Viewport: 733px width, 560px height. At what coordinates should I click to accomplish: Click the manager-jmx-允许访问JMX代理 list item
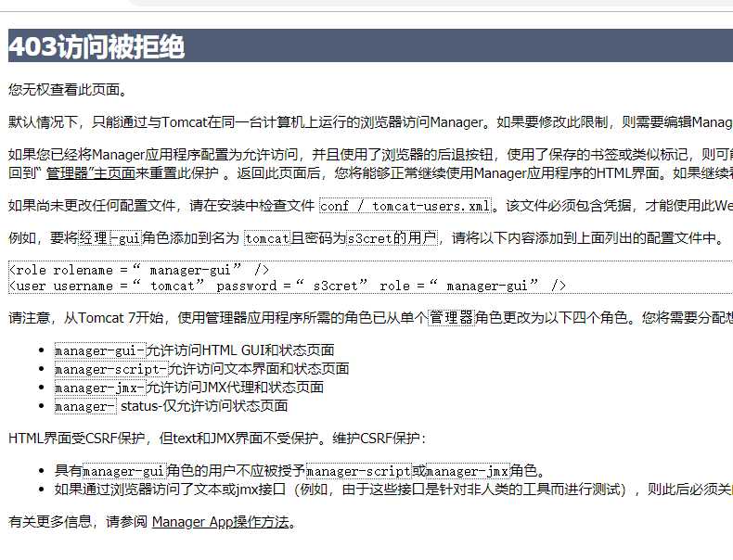189,388
